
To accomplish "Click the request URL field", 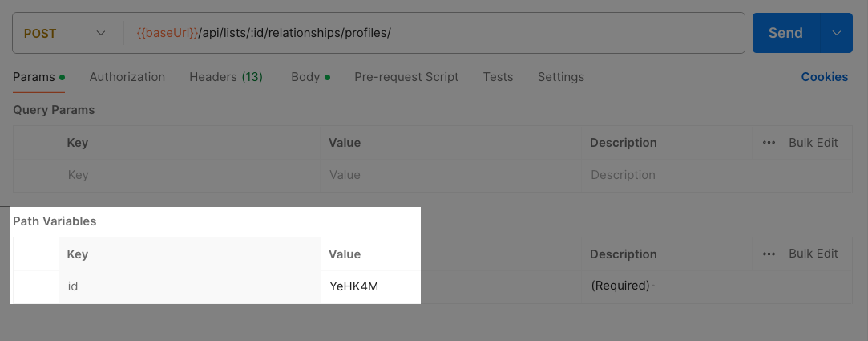I will coord(434,33).
